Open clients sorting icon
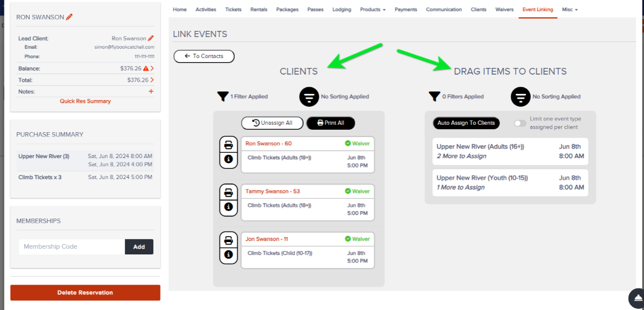This screenshot has width=644, height=310. coord(309,97)
